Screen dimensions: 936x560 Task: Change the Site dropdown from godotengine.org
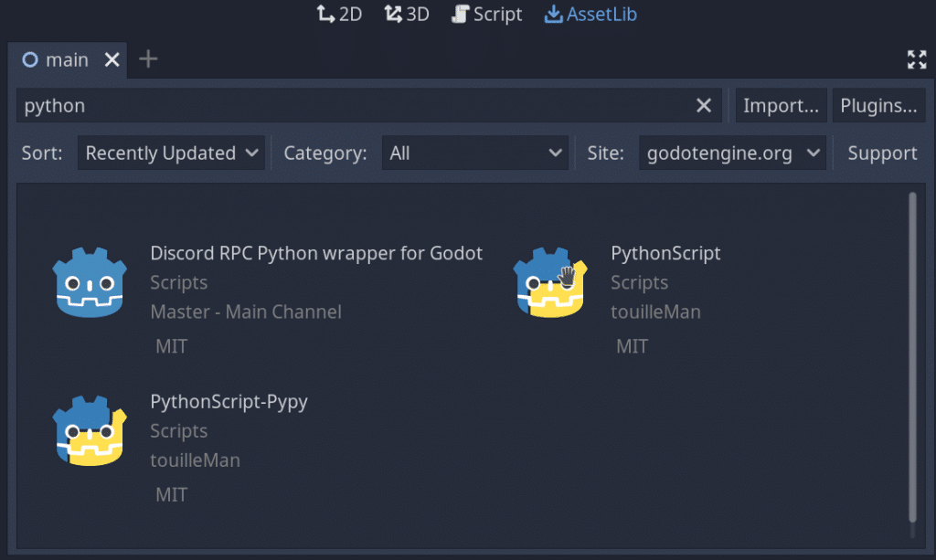(x=732, y=153)
